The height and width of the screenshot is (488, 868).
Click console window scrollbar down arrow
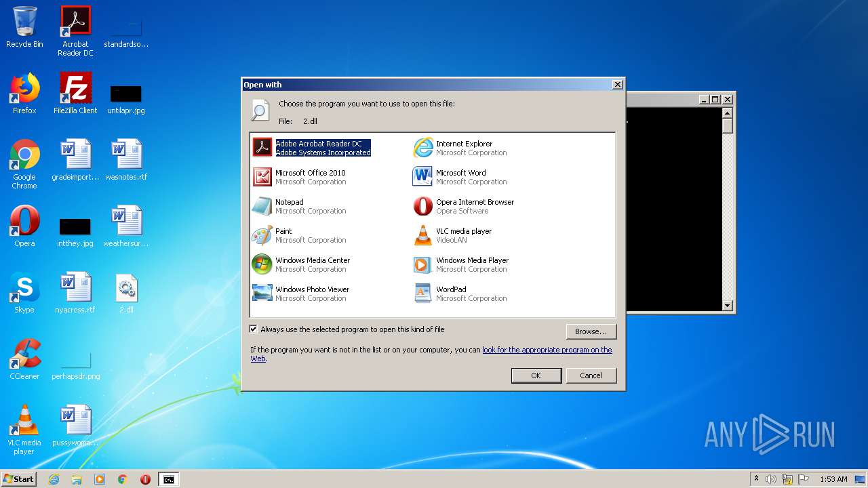coord(728,306)
